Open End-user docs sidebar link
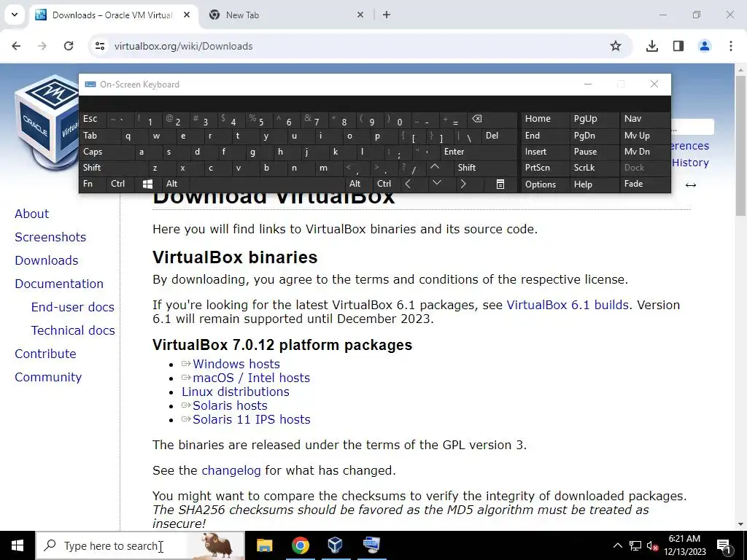747x560 pixels. (x=72, y=307)
